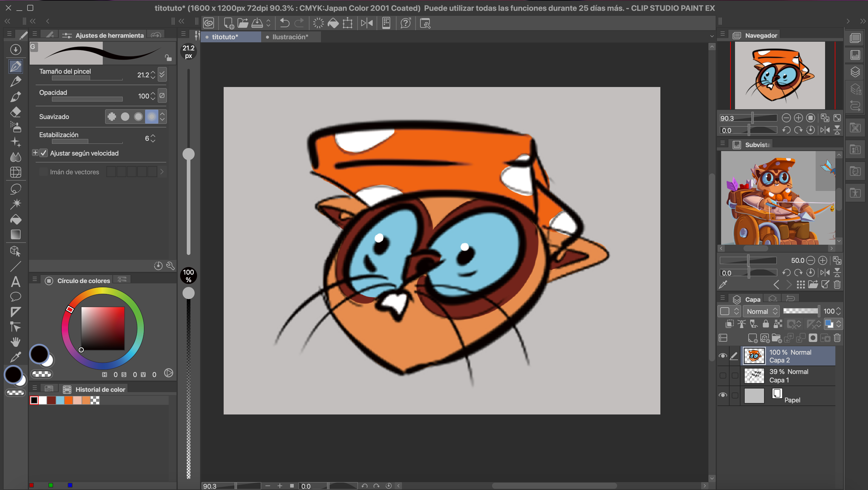Open sub tool detail wrench icon

tap(170, 266)
